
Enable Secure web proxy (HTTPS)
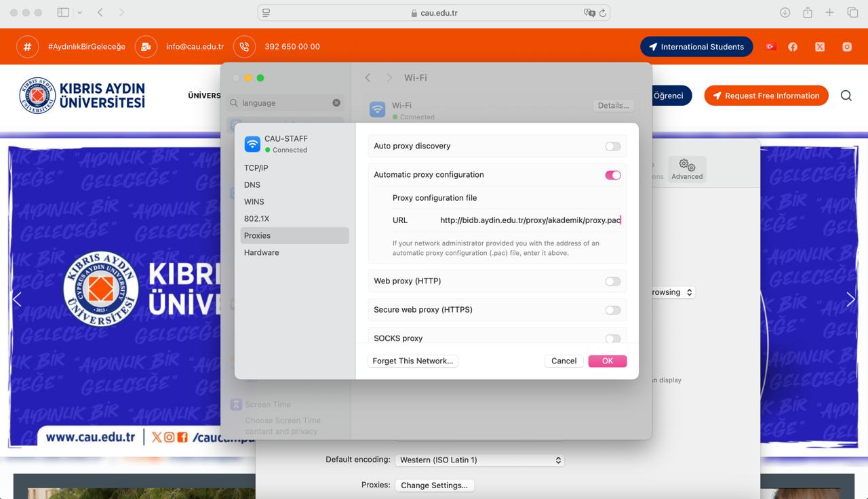(612, 310)
